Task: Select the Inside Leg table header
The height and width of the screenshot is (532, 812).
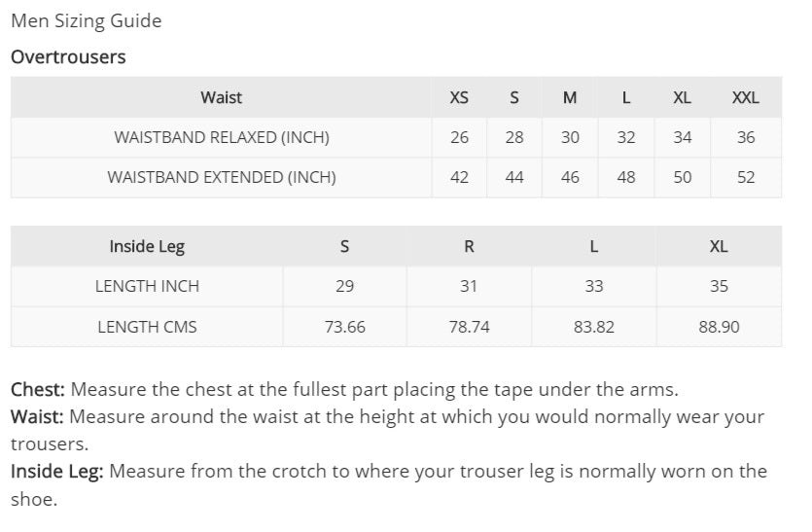Action: 147,246
